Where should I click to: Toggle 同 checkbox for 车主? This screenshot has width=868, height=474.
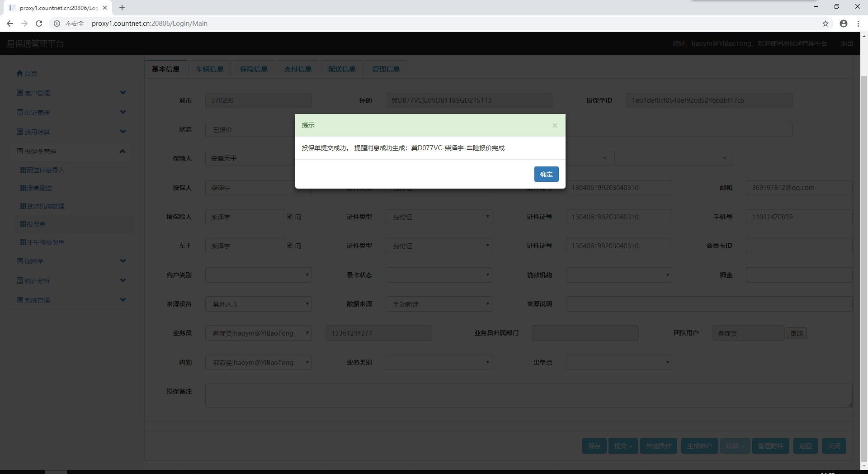pos(290,246)
